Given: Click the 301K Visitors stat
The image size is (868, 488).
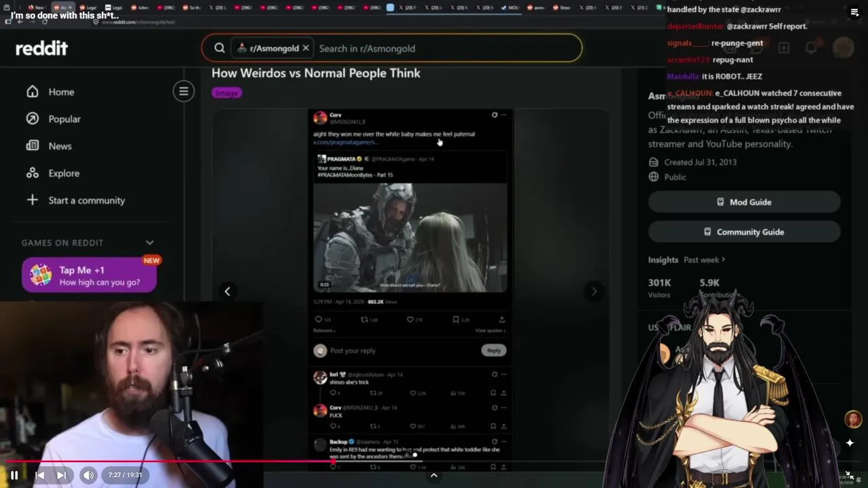Looking at the screenshot, I should click(659, 287).
